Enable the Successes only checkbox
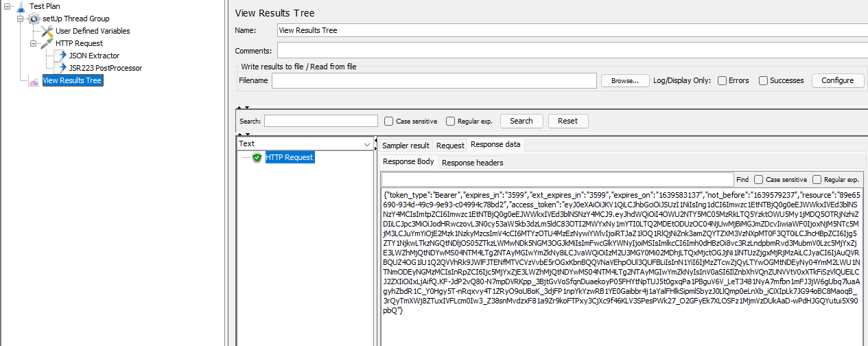 [x=763, y=80]
